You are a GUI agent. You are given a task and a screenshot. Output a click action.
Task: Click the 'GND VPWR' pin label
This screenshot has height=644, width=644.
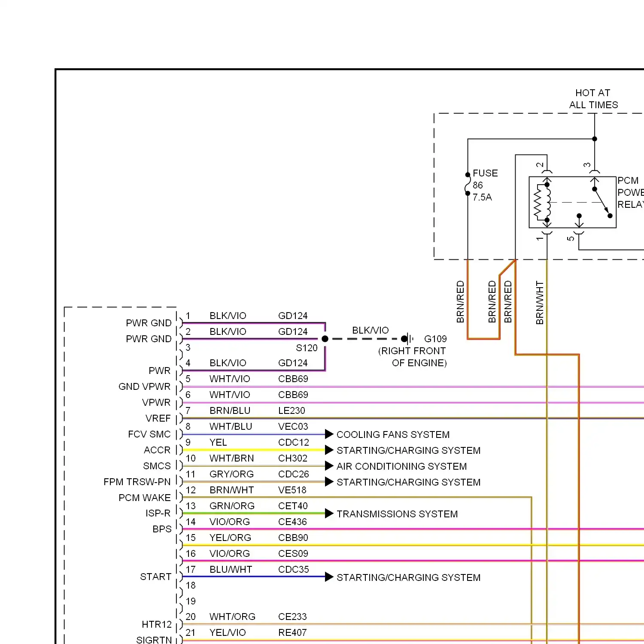144,386
